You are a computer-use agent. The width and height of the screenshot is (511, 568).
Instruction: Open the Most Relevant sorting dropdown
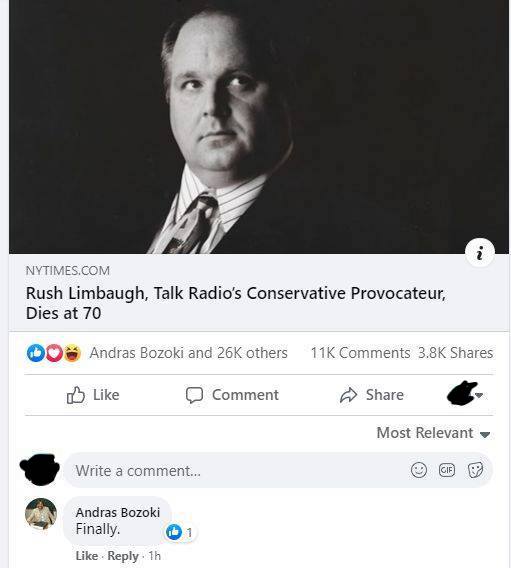[433, 433]
